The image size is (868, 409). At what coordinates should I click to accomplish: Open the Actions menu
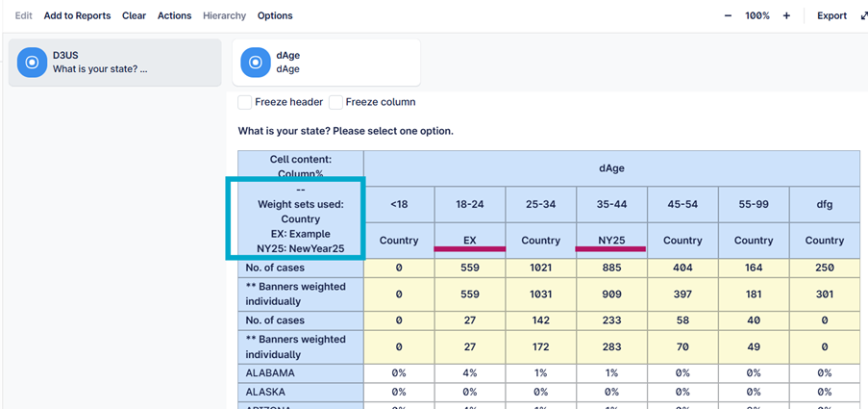coord(174,15)
